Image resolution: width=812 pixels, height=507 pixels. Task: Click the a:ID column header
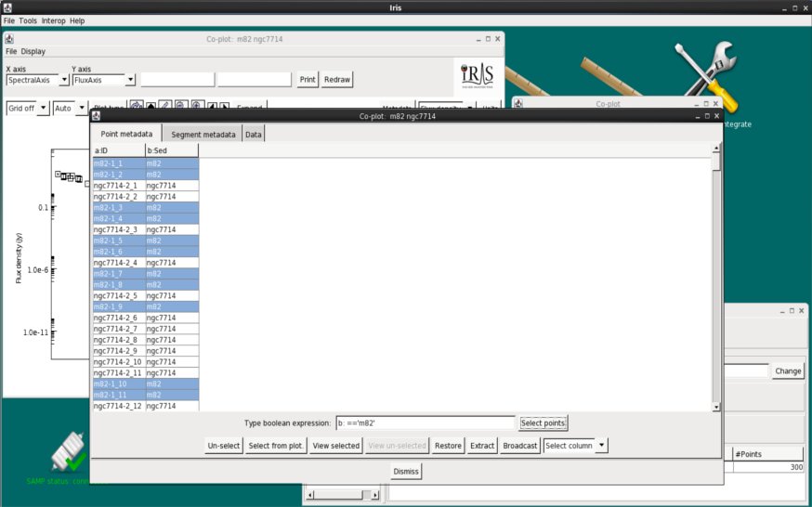[118, 150]
